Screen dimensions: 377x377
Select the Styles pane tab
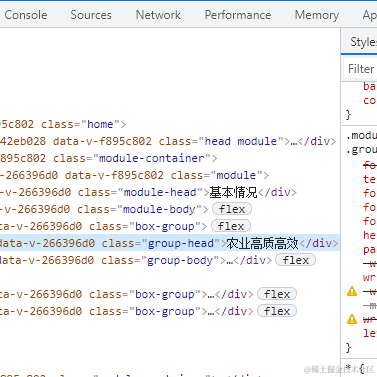363,42
